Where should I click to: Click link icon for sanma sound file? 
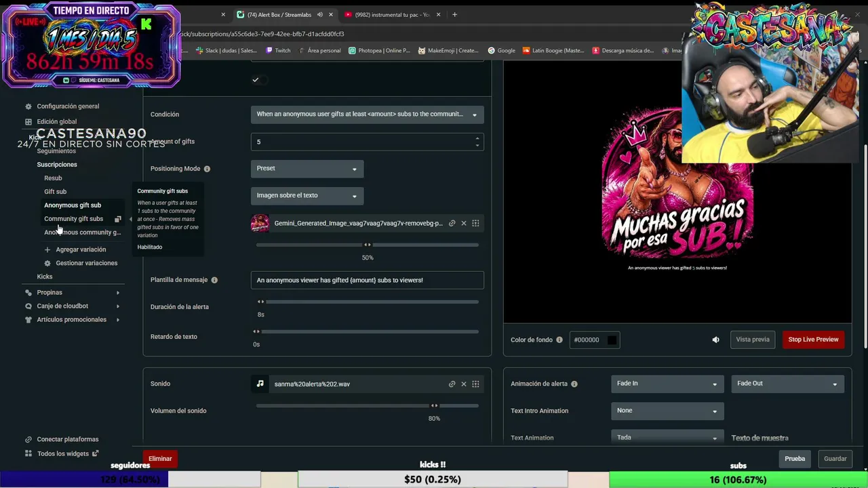pos(452,384)
